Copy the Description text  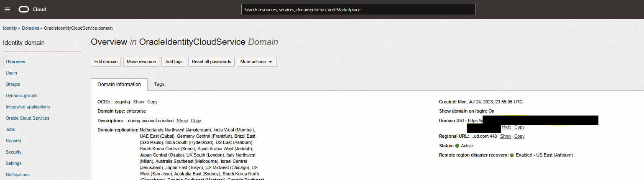(x=196, y=121)
